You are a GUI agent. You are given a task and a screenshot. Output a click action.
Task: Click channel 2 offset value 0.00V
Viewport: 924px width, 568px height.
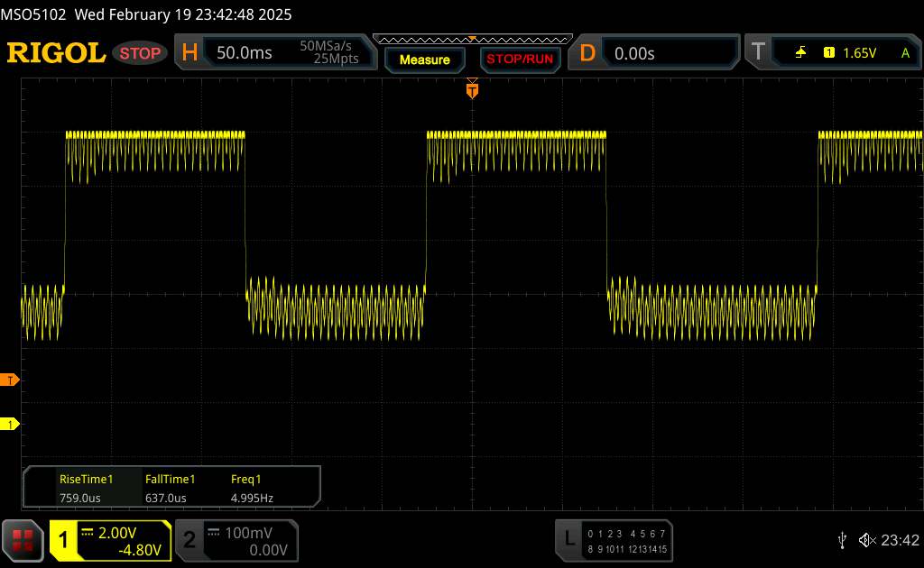click(x=268, y=550)
